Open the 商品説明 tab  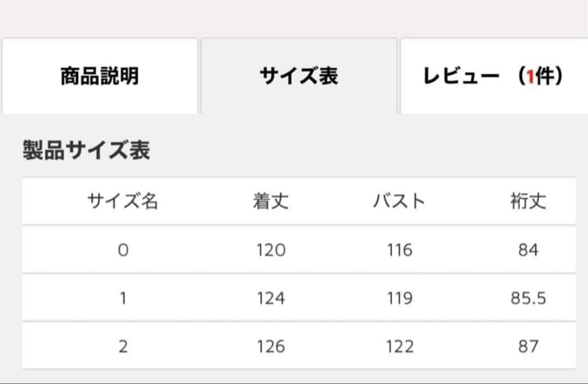(x=100, y=76)
